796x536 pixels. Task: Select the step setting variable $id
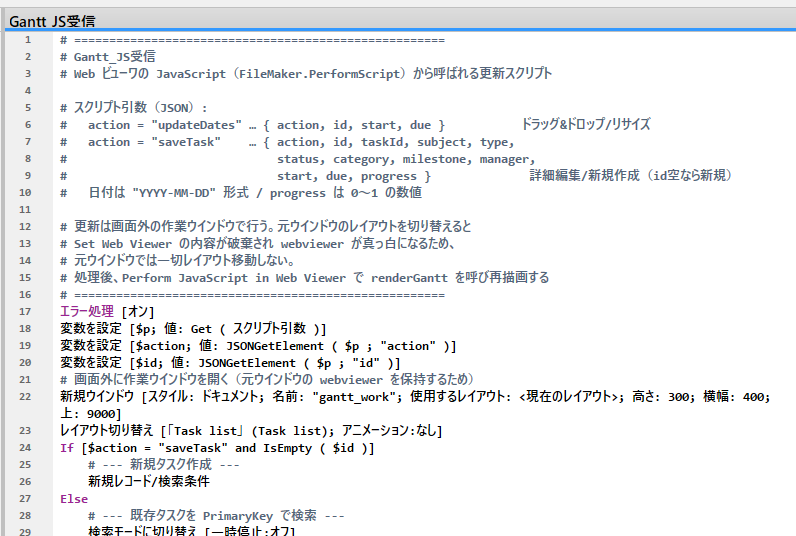[x=230, y=363]
